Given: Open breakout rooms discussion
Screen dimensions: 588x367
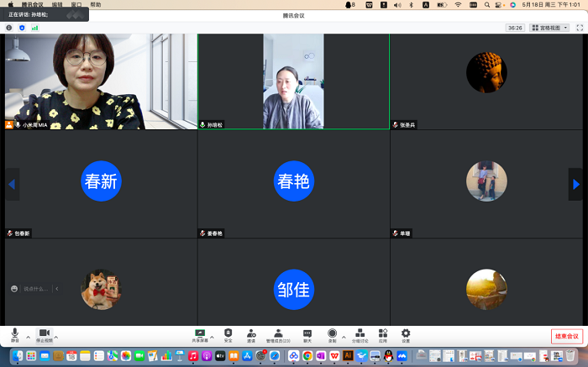Looking at the screenshot, I should coord(360,333).
